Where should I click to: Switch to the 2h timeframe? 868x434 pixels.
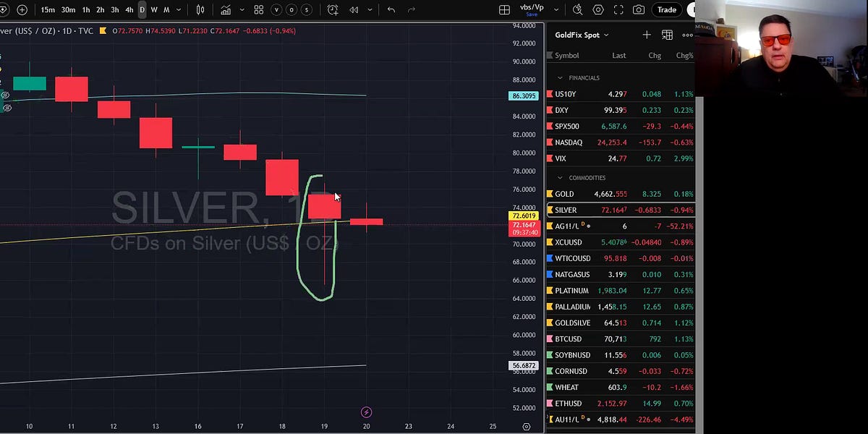[x=101, y=10]
